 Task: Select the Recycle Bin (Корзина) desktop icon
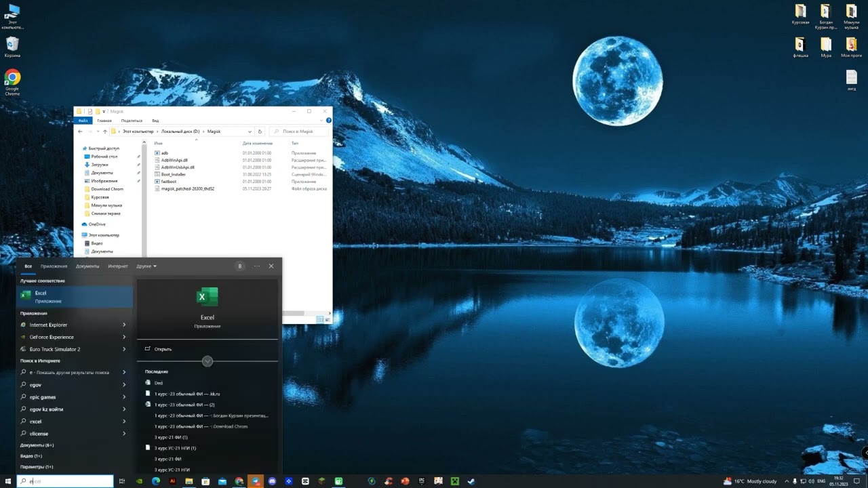(x=12, y=47)
